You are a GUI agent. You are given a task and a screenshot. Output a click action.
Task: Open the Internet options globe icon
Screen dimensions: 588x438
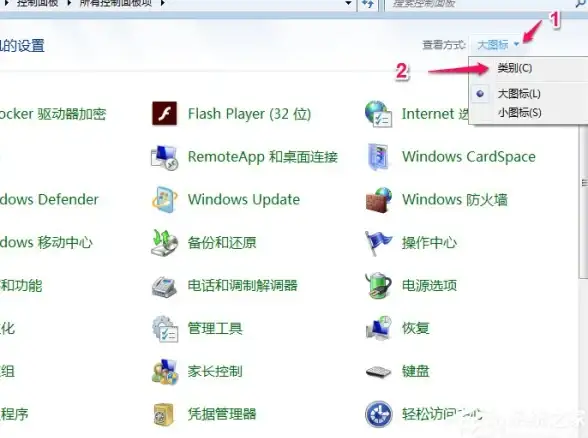point(378,114)
